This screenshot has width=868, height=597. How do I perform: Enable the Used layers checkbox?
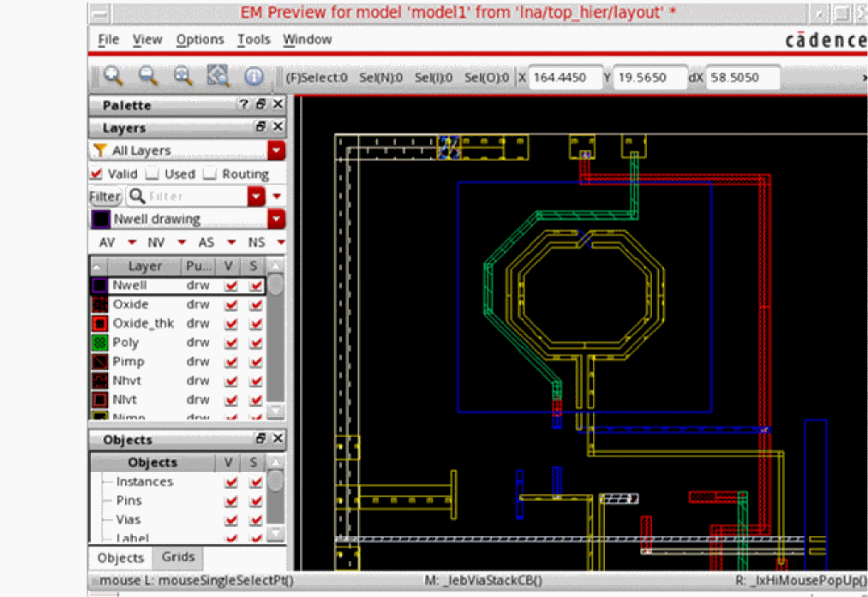152,174
